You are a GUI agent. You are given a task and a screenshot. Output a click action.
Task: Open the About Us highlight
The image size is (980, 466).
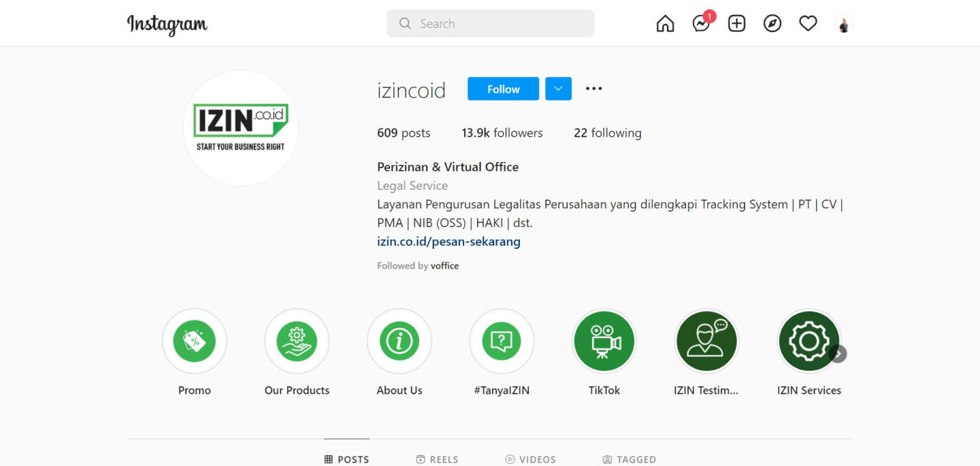point(399,342)
